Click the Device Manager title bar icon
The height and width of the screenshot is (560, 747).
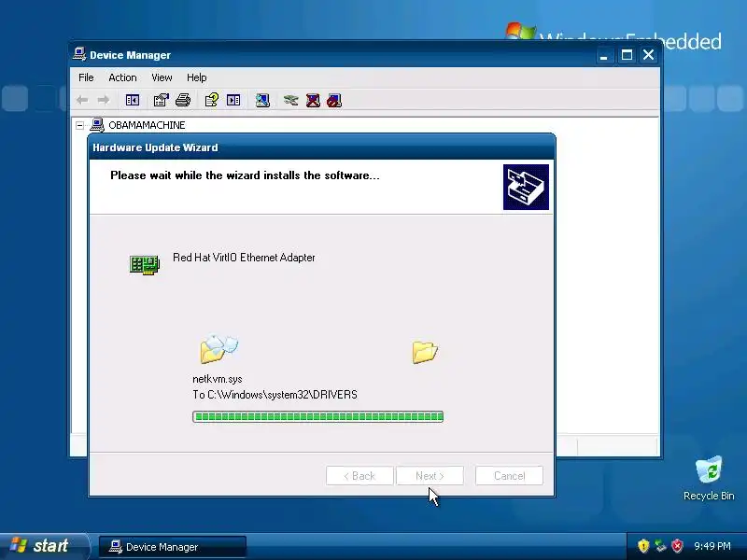tap(79, 54)
